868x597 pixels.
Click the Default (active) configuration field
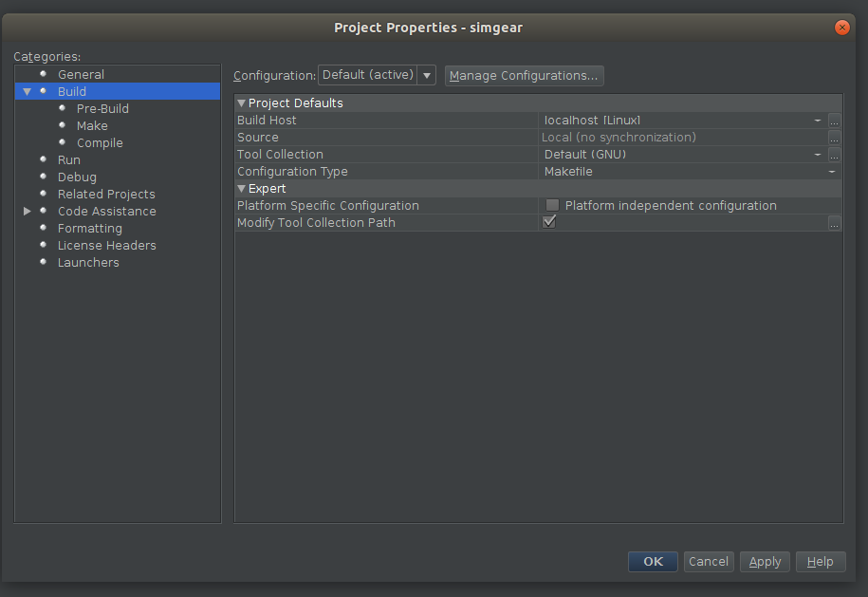pos(367,75)
